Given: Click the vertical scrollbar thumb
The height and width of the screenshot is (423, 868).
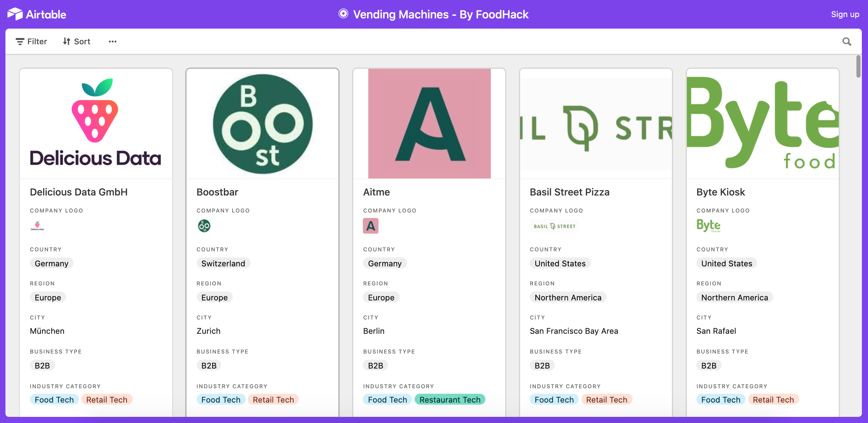Looking at the screenshot, I should tap(858, 67).
